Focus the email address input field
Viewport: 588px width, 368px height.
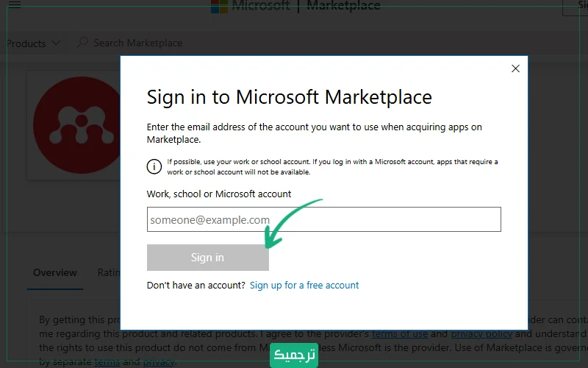(x=323, y=219)
